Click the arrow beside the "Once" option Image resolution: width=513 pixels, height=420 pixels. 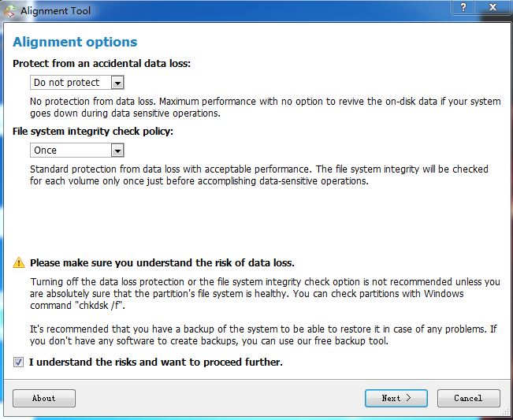click(x=117, y=150)
